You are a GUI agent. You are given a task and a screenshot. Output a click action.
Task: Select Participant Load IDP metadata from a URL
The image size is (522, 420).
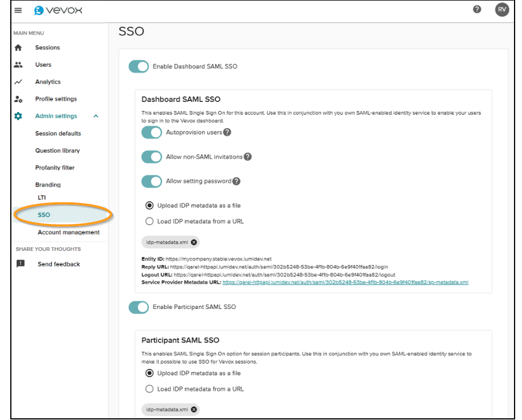(x=149, y=389)
